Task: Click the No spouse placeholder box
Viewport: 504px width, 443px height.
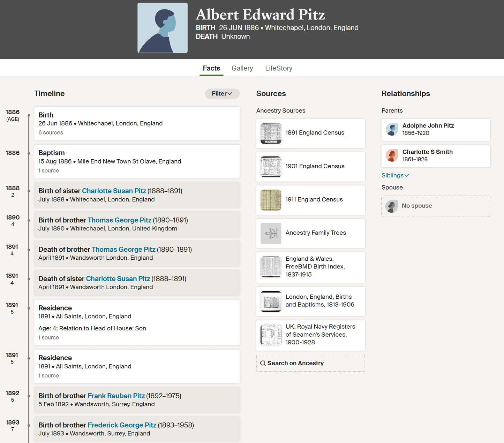Action: click(x=435, y=206)
